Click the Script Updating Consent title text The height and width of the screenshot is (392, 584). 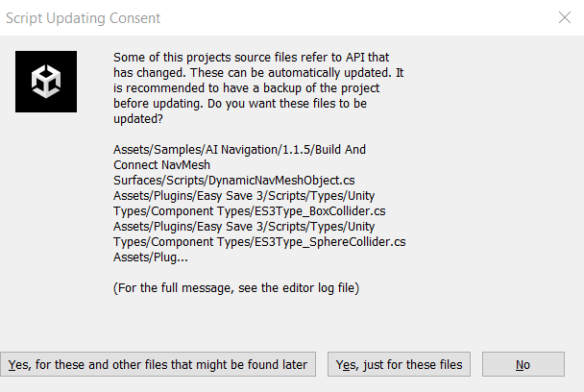pyautogui.click(x=85, y=18)
